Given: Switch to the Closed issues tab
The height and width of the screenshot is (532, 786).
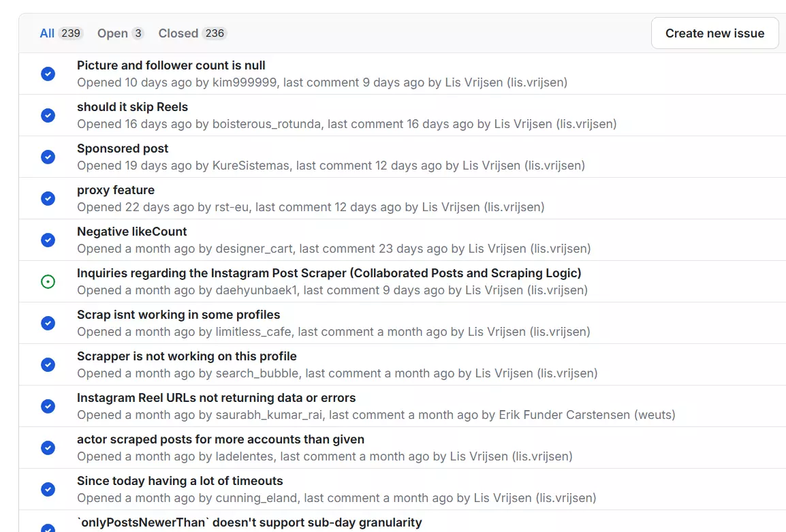Looking at the screenshot, I should pos(192,33).
